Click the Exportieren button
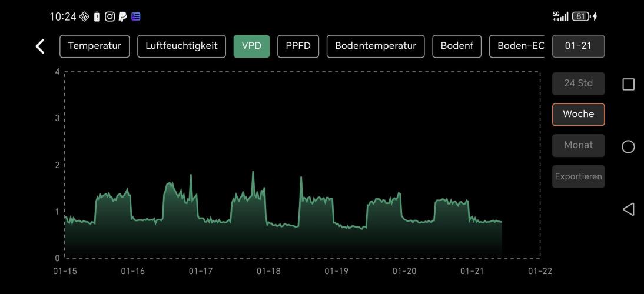Image resolution: width=644 pixels, height=294 pixels. pos(578,176)
